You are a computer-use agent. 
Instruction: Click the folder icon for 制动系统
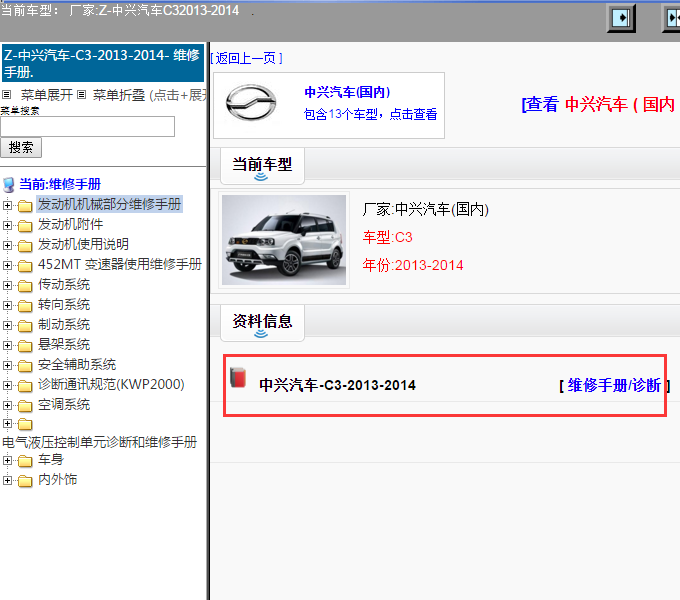25,326
